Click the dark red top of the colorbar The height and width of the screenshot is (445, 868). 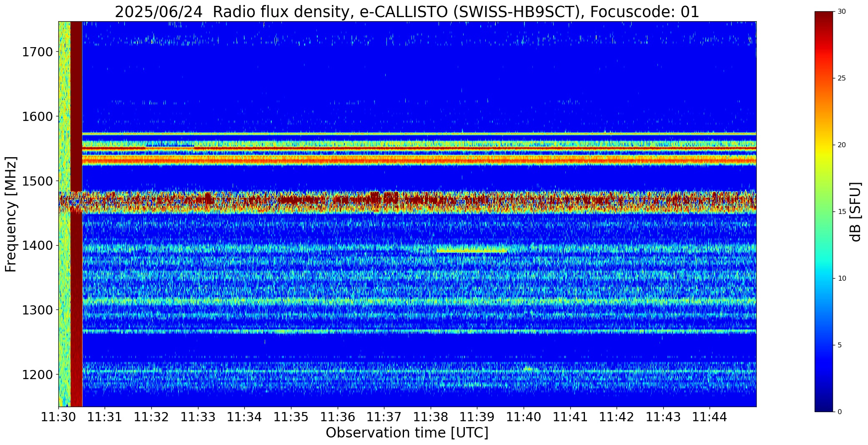tap(825, 17)
